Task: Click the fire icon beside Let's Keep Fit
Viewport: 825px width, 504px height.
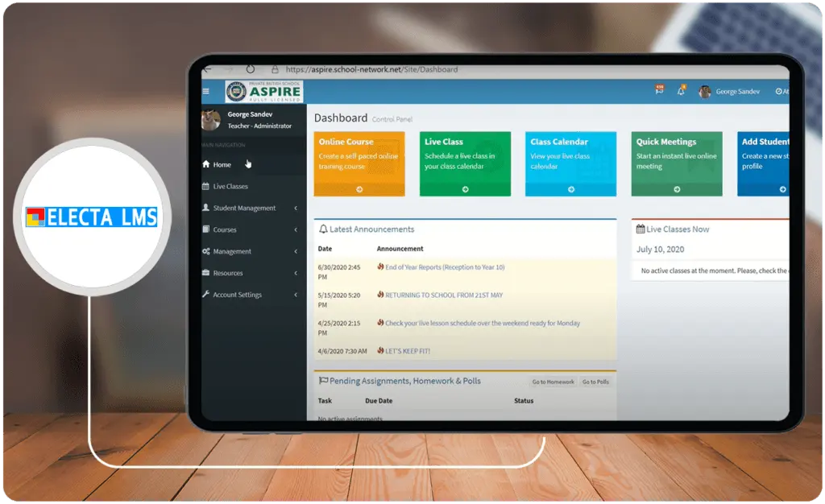Action: (380, 350)
